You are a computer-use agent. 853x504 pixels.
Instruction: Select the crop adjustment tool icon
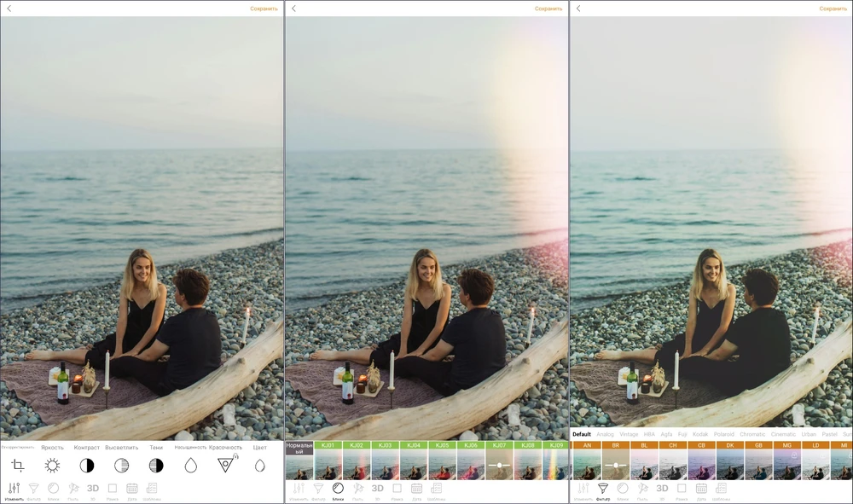pyautogui.click(x=17, y=465)
